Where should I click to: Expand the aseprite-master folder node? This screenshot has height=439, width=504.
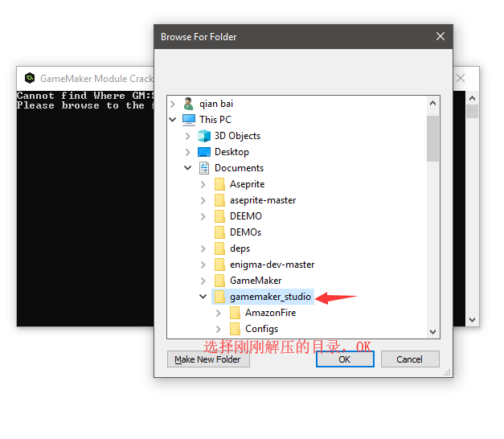[x=203, y=200]
